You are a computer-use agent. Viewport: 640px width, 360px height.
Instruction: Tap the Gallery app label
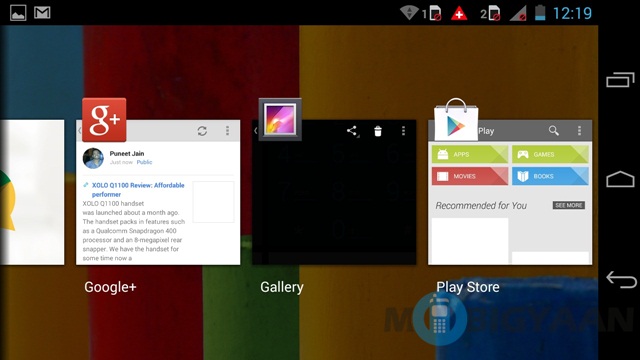(x=282, y=287)
